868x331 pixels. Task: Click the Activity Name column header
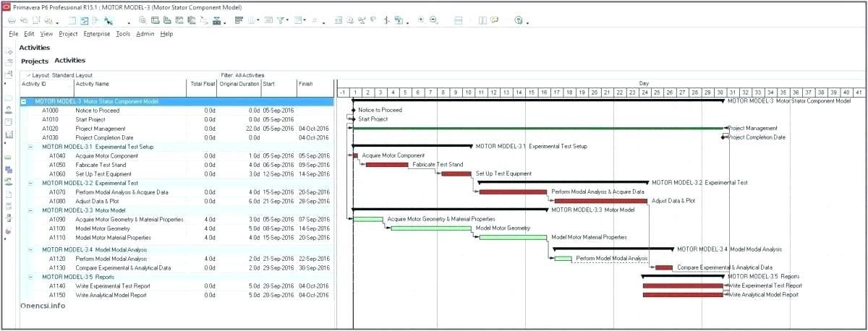click(93, 84)
